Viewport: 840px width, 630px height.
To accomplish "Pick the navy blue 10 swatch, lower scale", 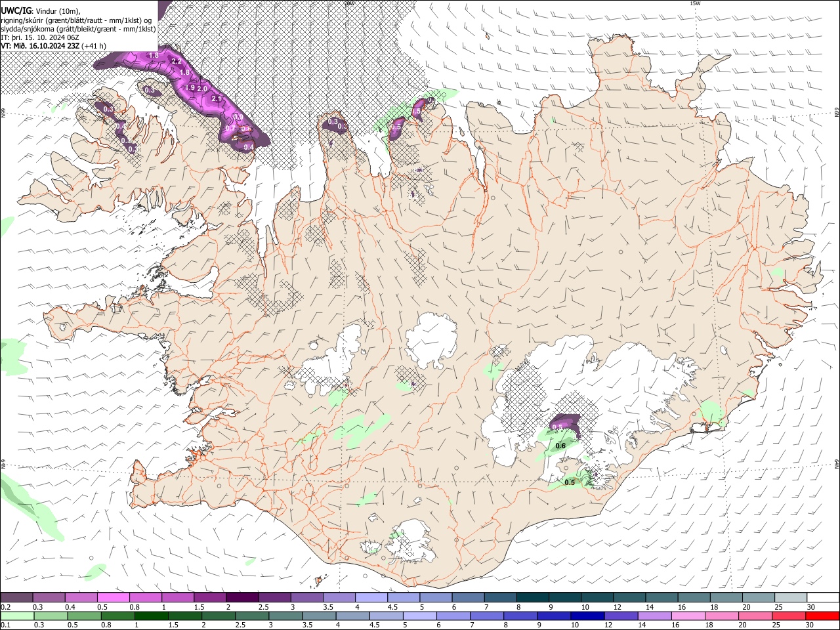I will tap(587, 616).
